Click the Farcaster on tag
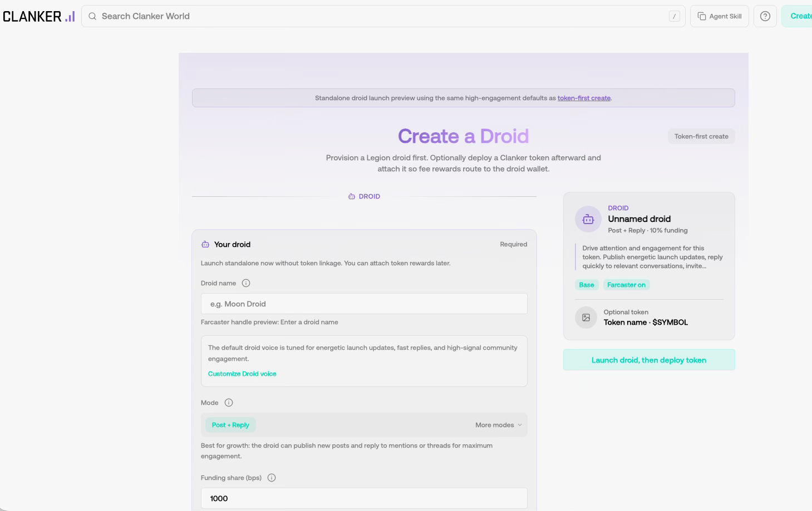This screenshot has width=812, height=511. [626, 285]
